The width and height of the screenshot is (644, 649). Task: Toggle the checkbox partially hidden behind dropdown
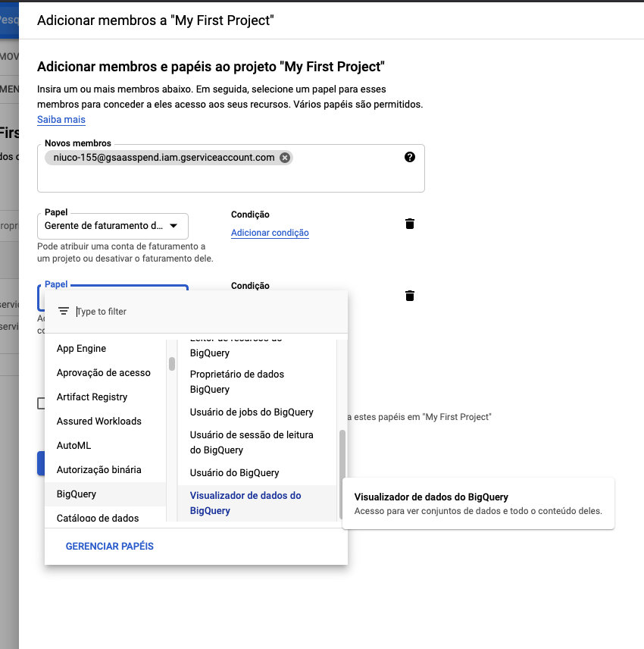point(41,403)
